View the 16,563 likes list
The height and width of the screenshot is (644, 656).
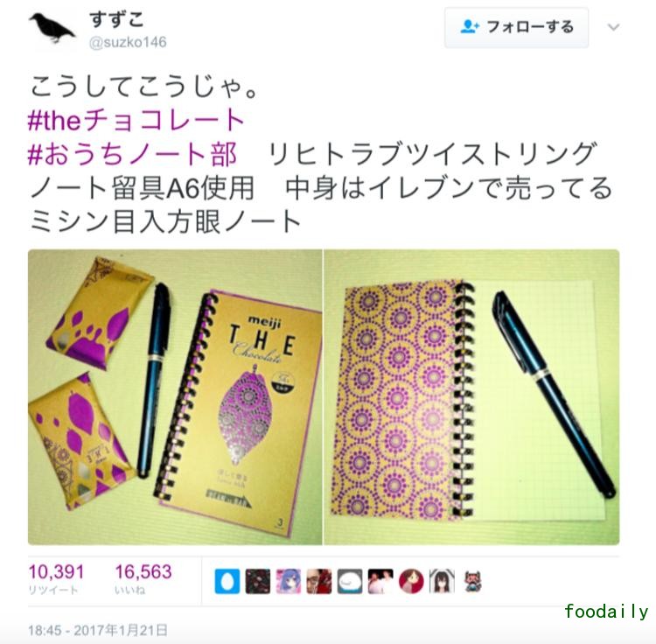pyautogui.click(x=143, y=578)
